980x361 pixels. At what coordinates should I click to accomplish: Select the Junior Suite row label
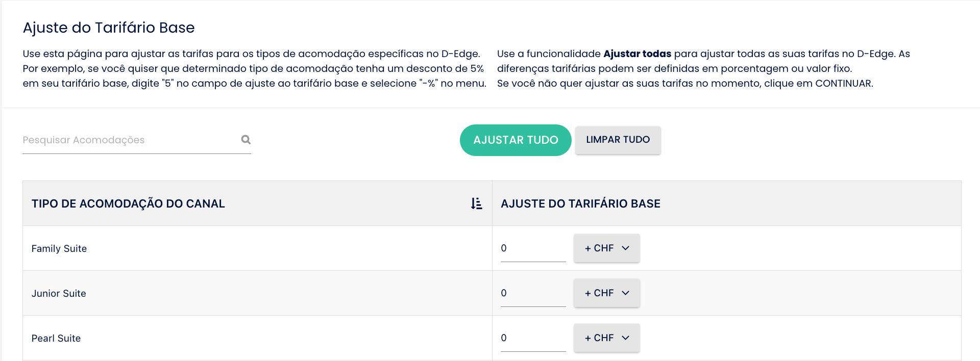(59, 294)
